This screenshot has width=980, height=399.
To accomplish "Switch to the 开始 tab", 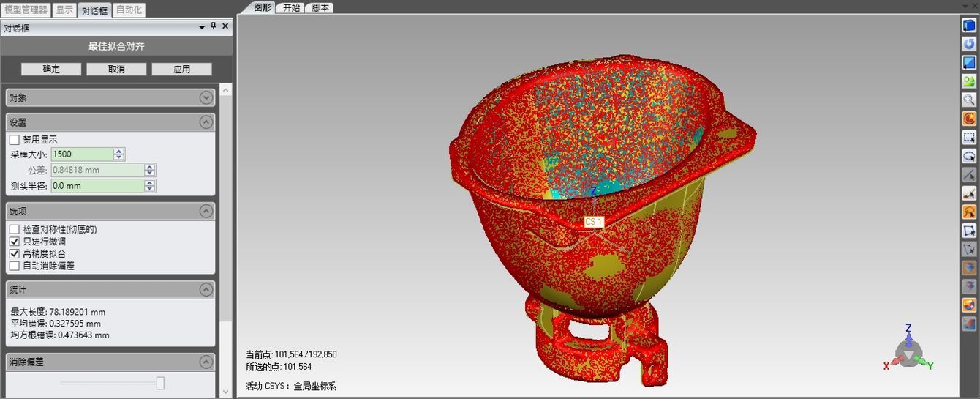I will tap(290, 7).
